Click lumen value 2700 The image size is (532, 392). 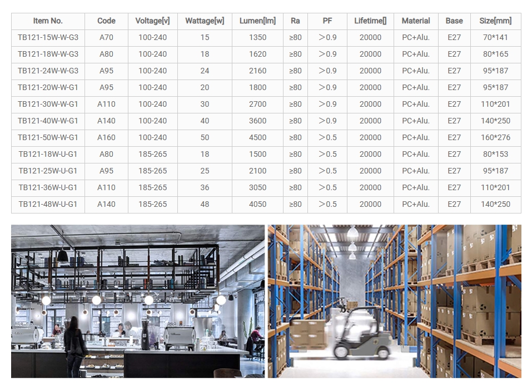(x=257, y=104)
